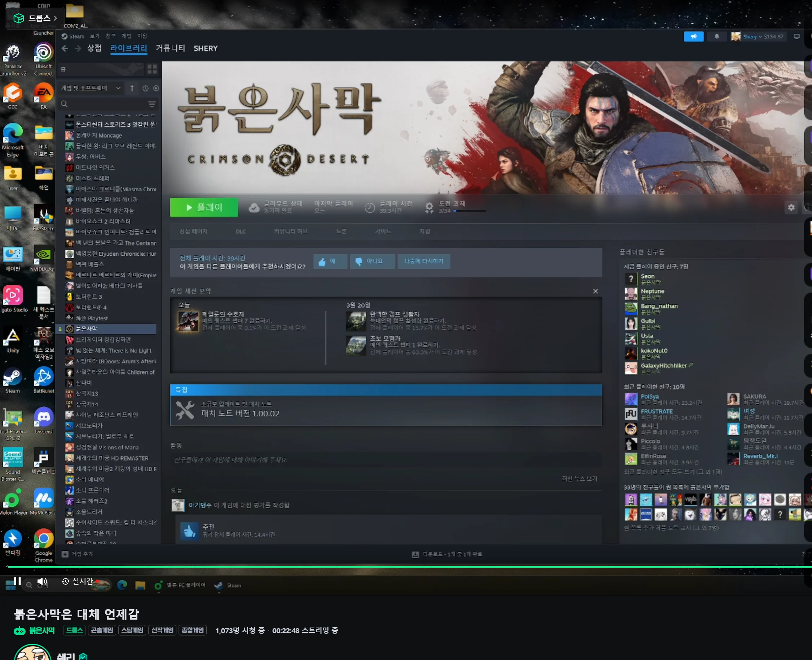Open the 가이드 link
The height and width of the screenshot is (660, 812).
[x=383, y=231]
